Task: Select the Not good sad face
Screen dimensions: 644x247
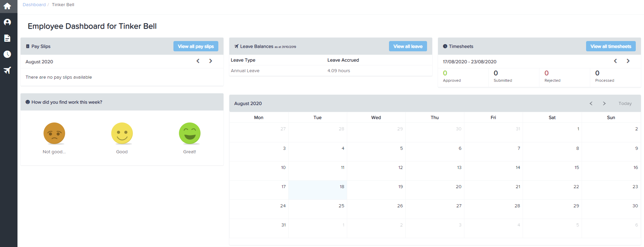Action: [54, 133]
